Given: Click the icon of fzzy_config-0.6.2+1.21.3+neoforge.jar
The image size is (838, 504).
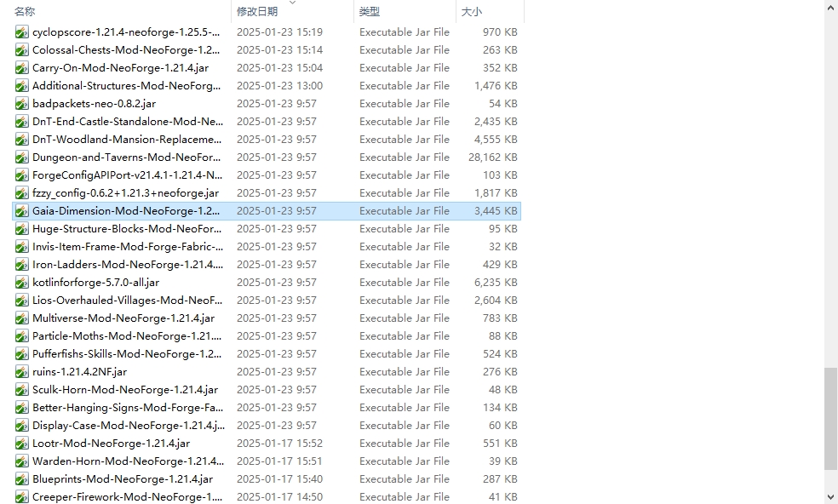Looking at the screenshot, I should click(21, 193).
